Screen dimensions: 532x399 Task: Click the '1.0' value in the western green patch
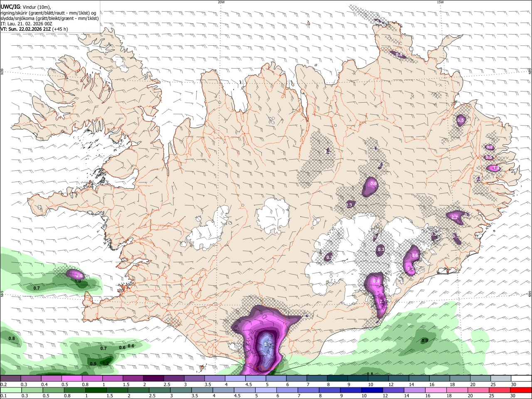78,281
